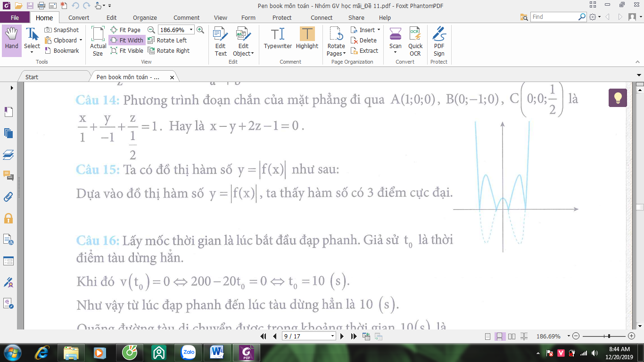Open the Clipboard dropdown arrow

coord(81,41)
